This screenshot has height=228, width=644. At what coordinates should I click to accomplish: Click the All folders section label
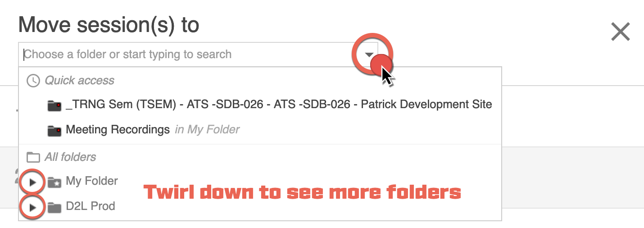point(70,157)
